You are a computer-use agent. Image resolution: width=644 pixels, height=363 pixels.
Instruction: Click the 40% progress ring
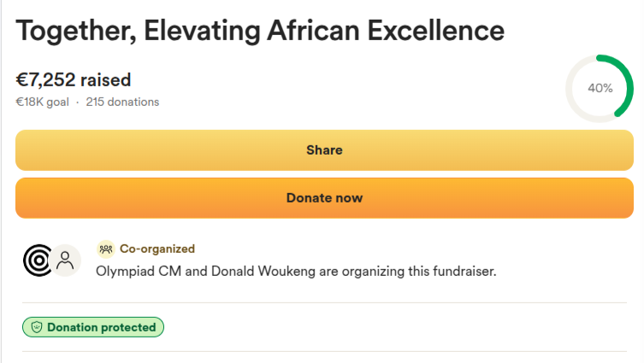[x=600, y=89]
